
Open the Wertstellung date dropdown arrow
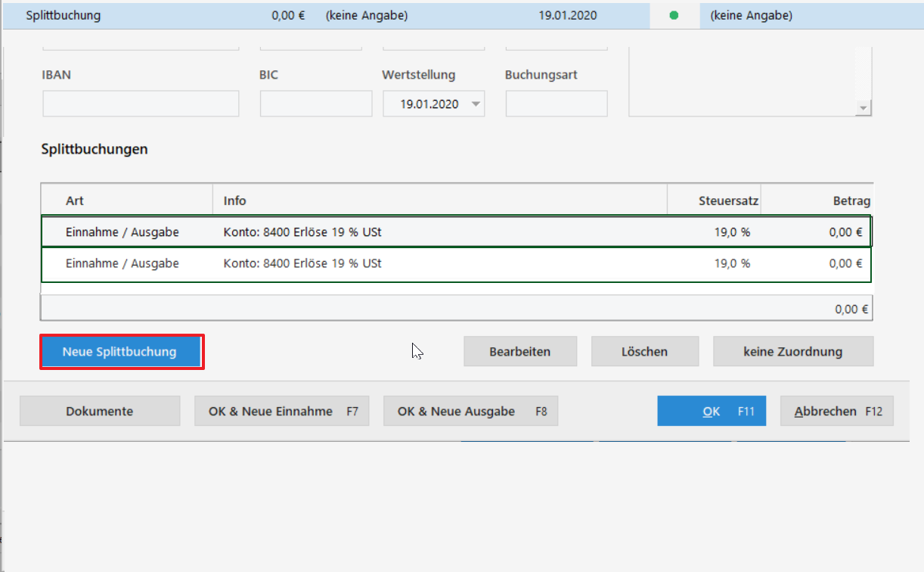(476, 104)
